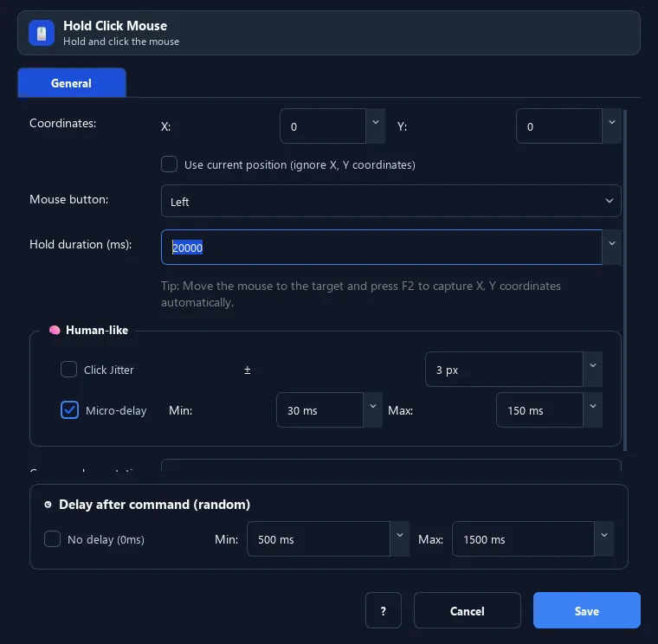Switch to the General tab
The image size is (658, 644).
pos(72,83)
